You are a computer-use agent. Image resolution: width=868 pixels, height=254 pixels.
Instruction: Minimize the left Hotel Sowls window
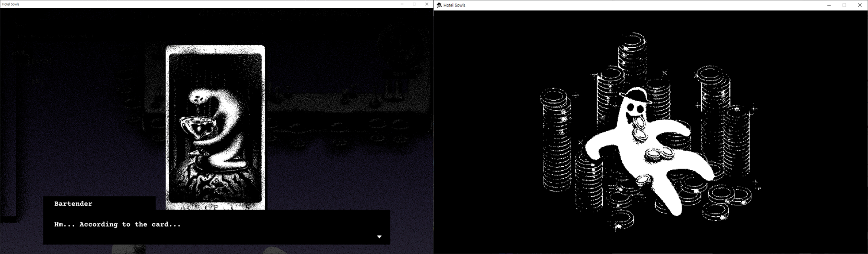(402, 4)
